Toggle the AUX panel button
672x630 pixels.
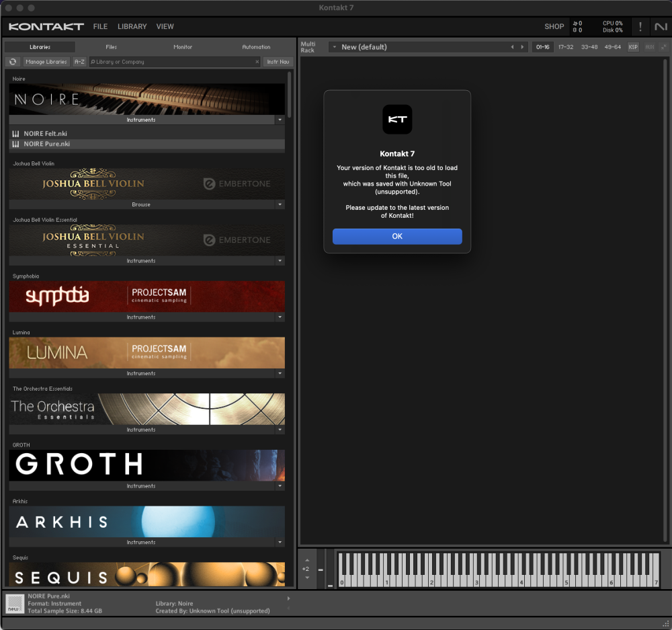coord(650,47)
